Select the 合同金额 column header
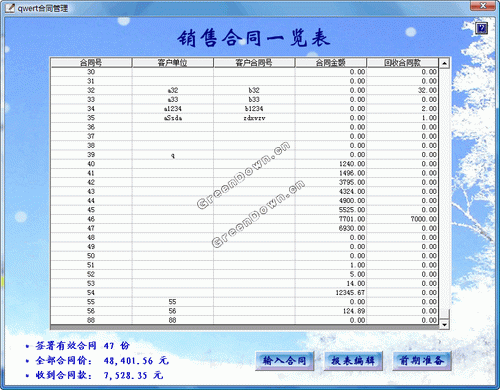Screen dimensions: 500x390 point(331,63)
